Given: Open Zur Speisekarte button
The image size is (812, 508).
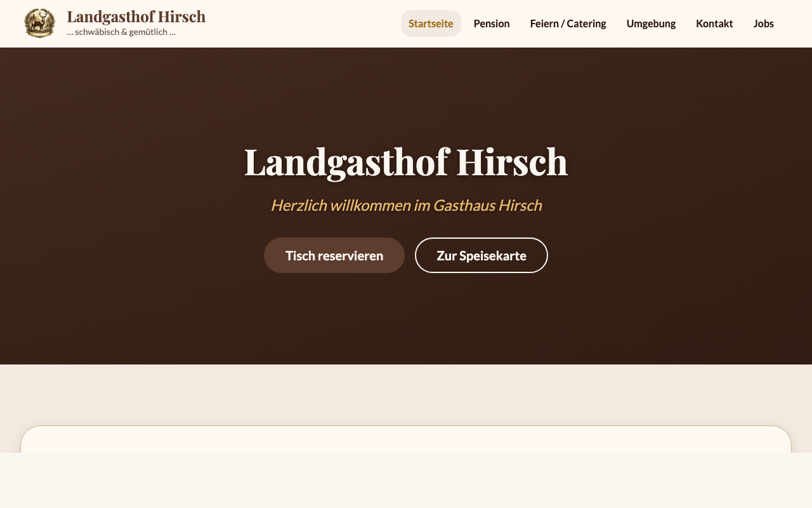Looking at the screenshot, I should pyautogui.click(x=481, y=255).
